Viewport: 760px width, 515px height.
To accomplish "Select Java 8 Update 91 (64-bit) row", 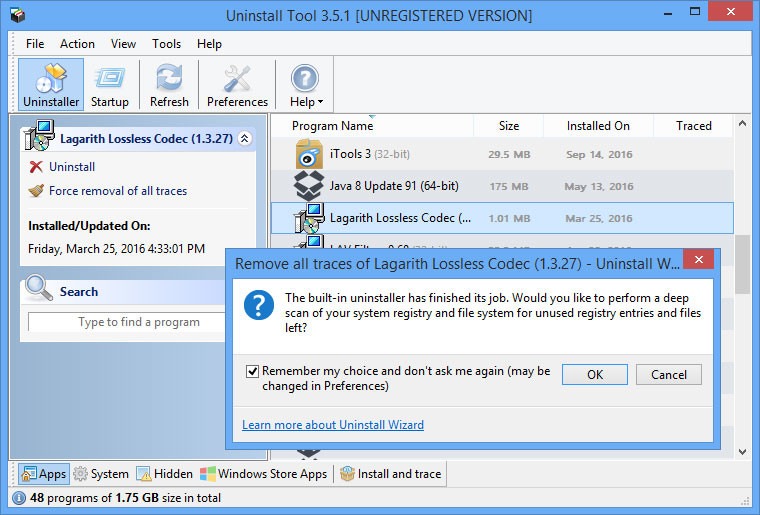I will 502,186.
